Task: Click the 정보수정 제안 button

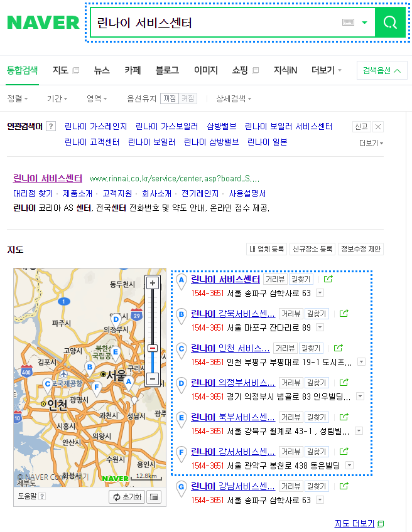Action: point(360,249)
